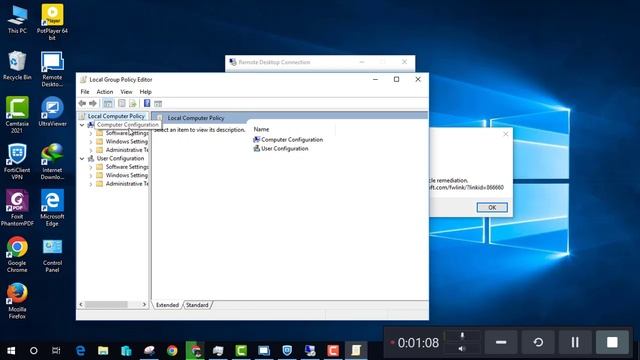Open Edge from the taskbar
The height and width of the screenshot is (360, 640).
coord(80,351)
